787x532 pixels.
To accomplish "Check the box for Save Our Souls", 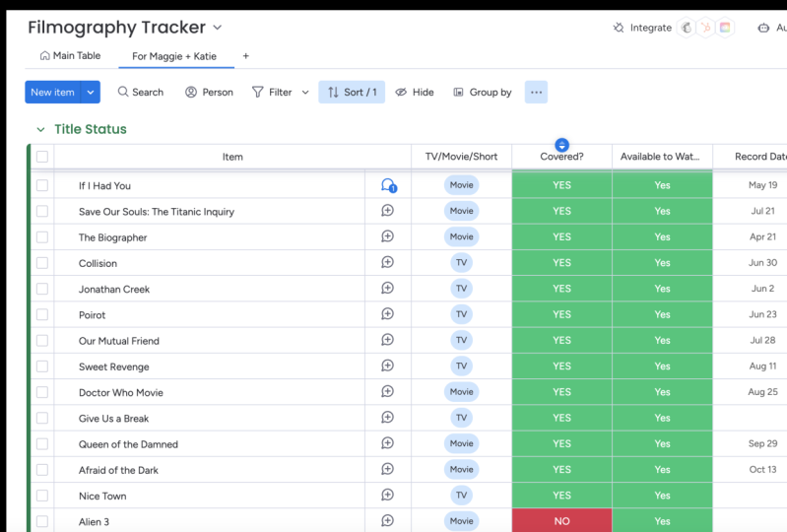I will coord(42,211).
